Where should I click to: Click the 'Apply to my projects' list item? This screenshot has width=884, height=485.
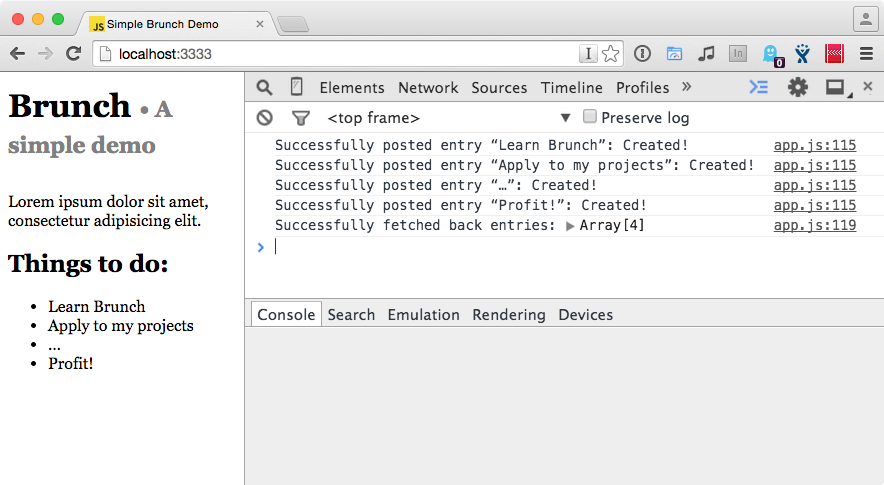(121, 325)
